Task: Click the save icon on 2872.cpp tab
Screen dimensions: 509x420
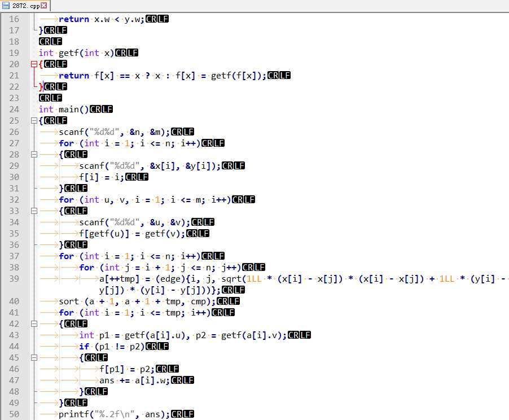Action: tap(6, 5)
